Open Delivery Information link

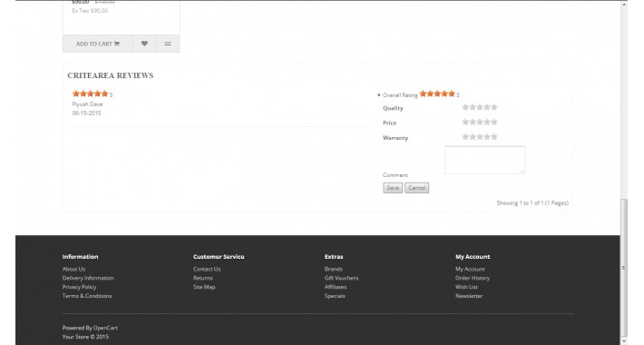(x=88, y=278)
